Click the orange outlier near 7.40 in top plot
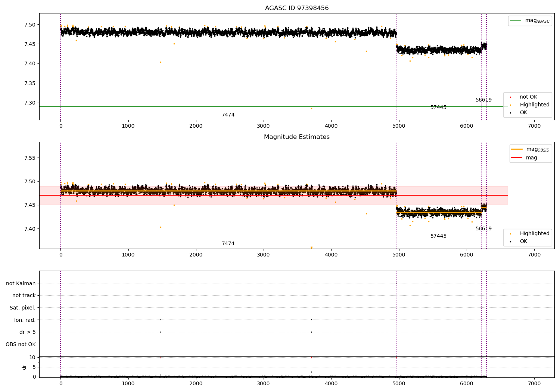Image resolution: width=560 pixels, height=392 pixels. click(x=161, y=62)
